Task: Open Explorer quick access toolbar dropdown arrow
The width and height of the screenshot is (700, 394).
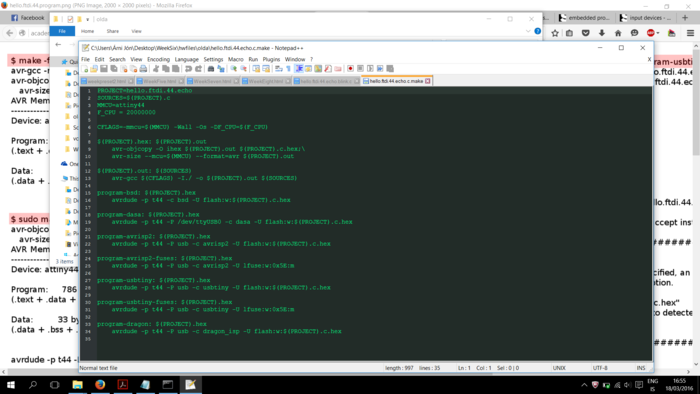Action: pyautogui.click(x=88, y=19)
